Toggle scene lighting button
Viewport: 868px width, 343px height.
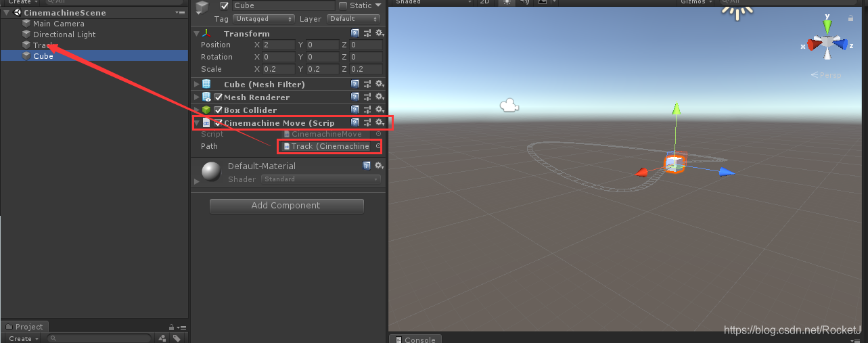(505, 3)
